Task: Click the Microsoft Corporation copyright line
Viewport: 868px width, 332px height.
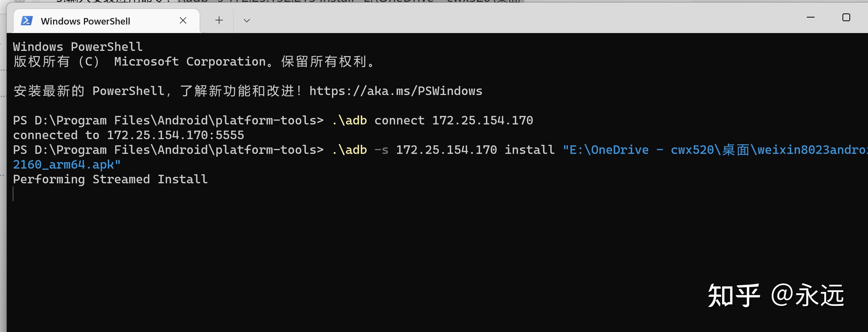Action: (x=194, y=62)
